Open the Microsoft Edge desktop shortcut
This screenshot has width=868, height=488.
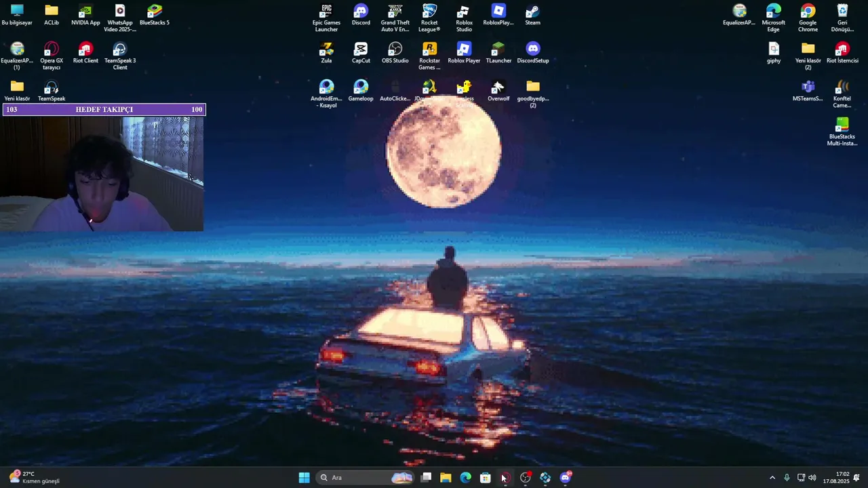774,18
